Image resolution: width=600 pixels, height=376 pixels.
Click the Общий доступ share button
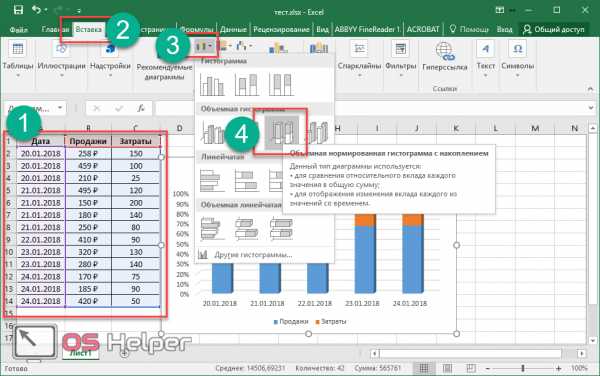tap(554, 29)
